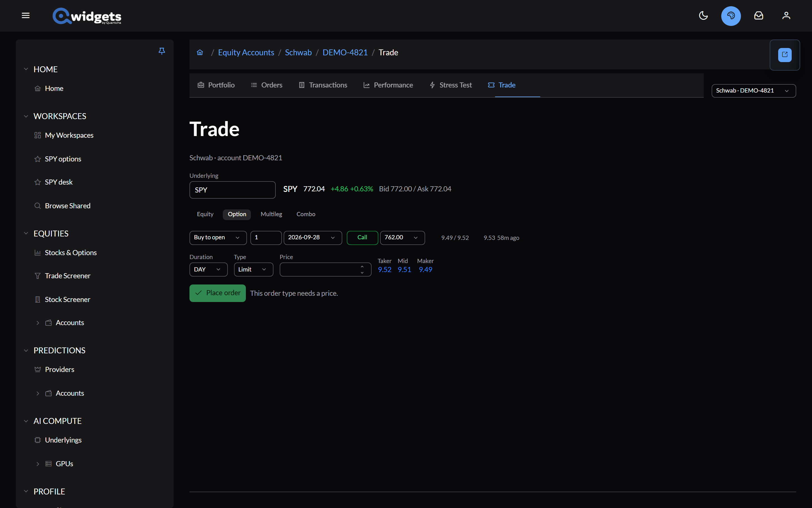Select the Trade tab
This screenshot has height=508, width=812.
pyautogui.click(x=502, y=85)
